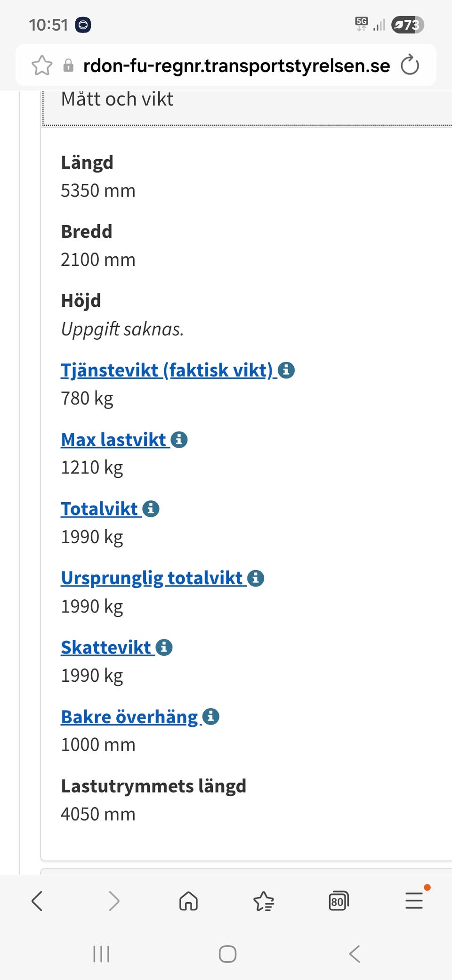This screenshot has width=452, height=980.
Task: Open info icon beside Max lastvikt
Action: (179, 440)
